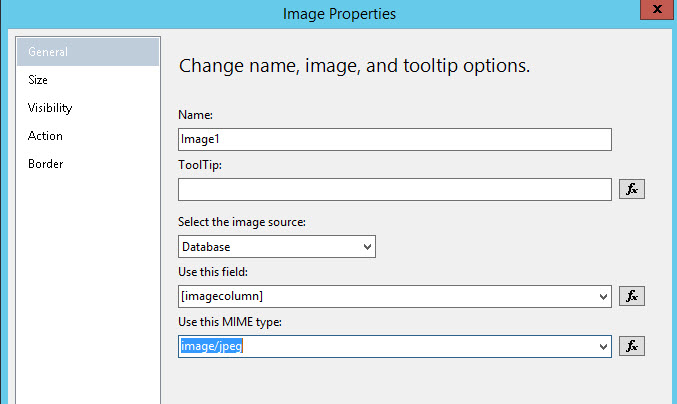This screenshot has width=677, height=404.
Task: Expand the MIME type dropdown arrow
Action: click(602, 346)
